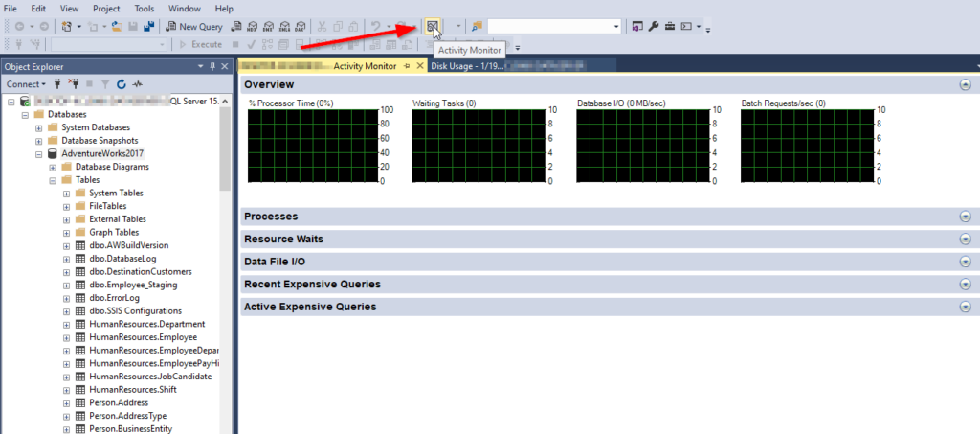Click the toolbox icon in top toolbar
The height and width of the screenshot is (434, 980).
coord(670,26)
